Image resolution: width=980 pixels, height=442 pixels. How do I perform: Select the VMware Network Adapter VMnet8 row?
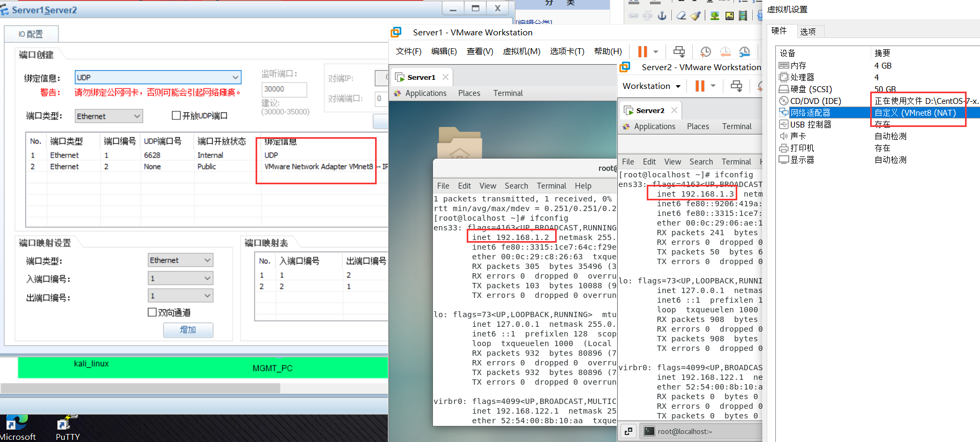pos(208,167)
